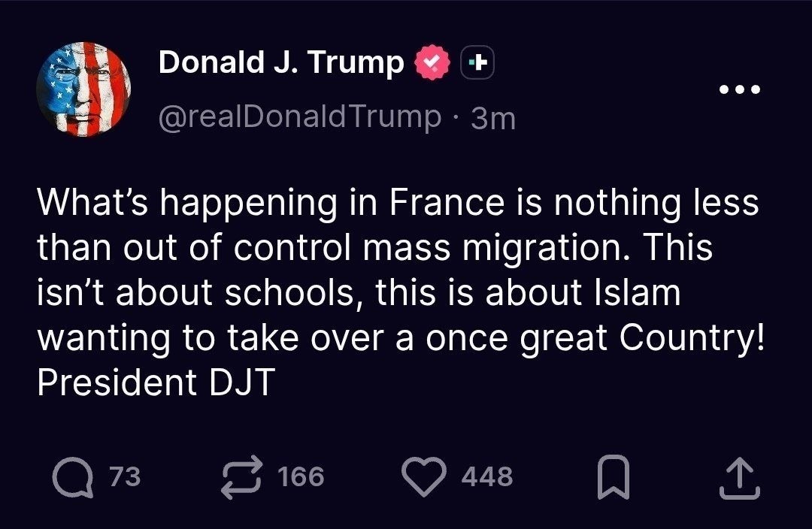
Task: Like the post with the heart icon
Action: 424,477
